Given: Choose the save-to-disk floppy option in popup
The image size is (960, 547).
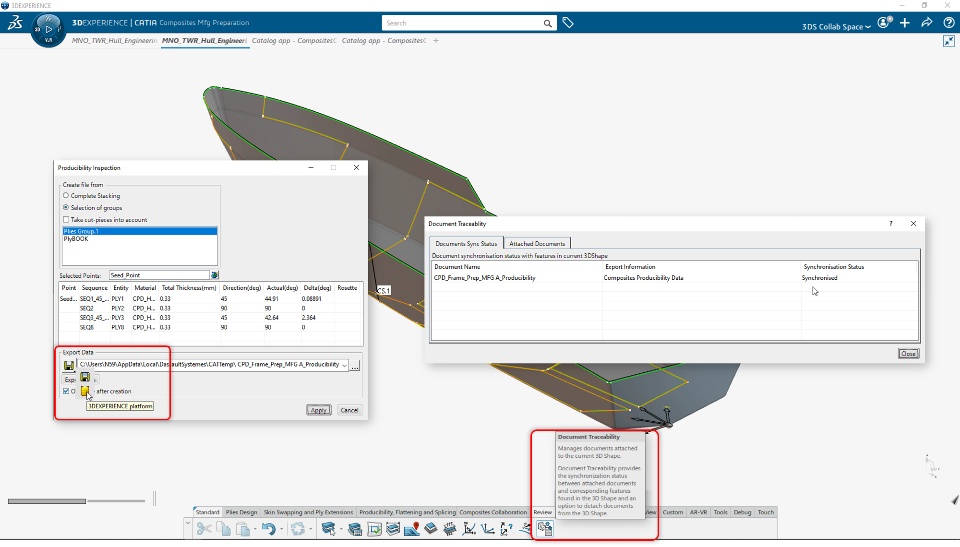Looking at the screenshot, I should point(85,377).
